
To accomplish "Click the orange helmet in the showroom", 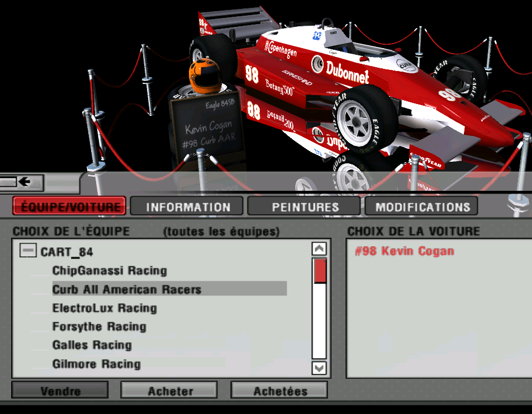I will point(205,76).
